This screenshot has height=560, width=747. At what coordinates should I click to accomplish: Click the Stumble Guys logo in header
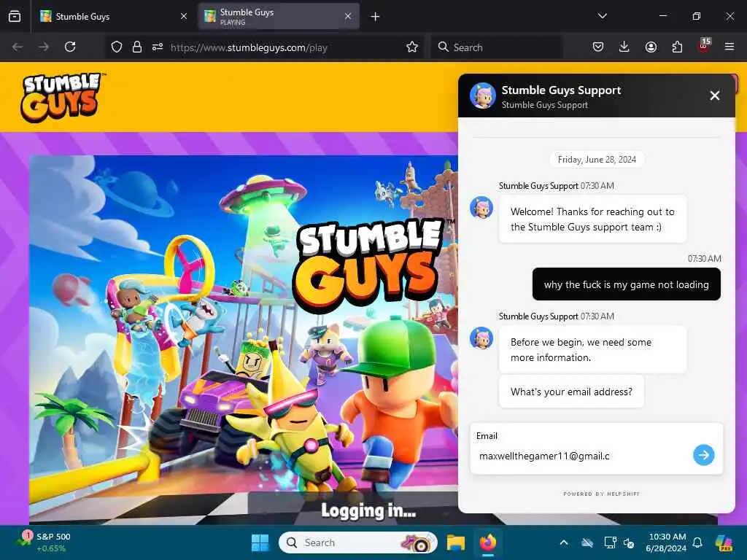[61, 97]
